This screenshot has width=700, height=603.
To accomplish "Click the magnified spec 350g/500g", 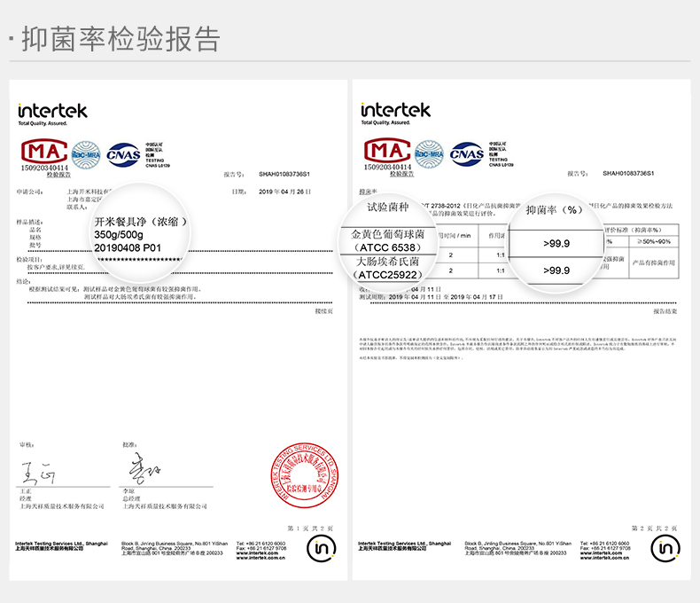I will coord(119,235).
